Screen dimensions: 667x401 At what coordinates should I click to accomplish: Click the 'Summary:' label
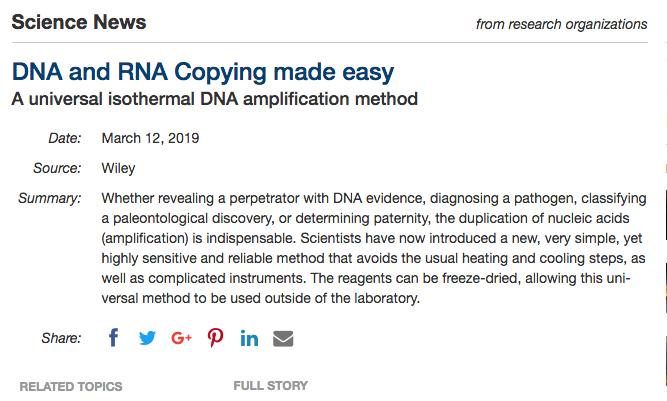[49, 198]
